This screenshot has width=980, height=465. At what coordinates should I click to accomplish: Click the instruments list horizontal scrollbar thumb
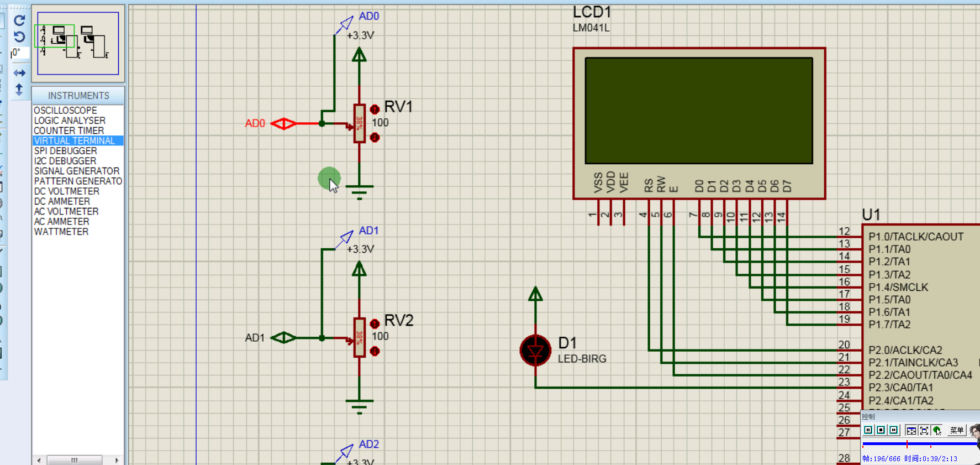pyautogui.click(x=75, y=460)
